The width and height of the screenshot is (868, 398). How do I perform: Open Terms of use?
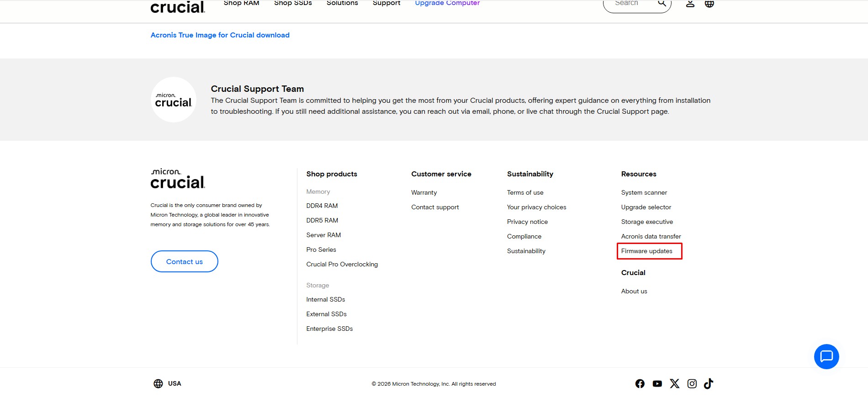coord(525,193)
